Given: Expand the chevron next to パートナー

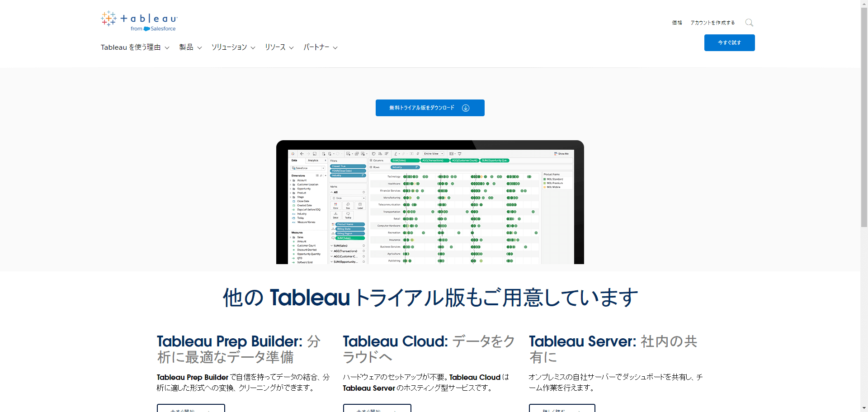Looking at the screenshot, I should click(335, 48).
